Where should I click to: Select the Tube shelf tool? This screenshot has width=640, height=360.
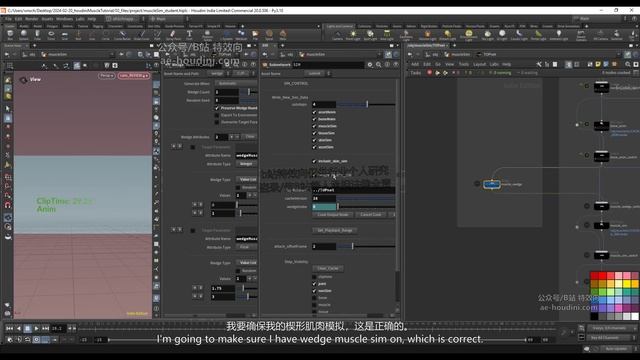[x=38, y=35]
